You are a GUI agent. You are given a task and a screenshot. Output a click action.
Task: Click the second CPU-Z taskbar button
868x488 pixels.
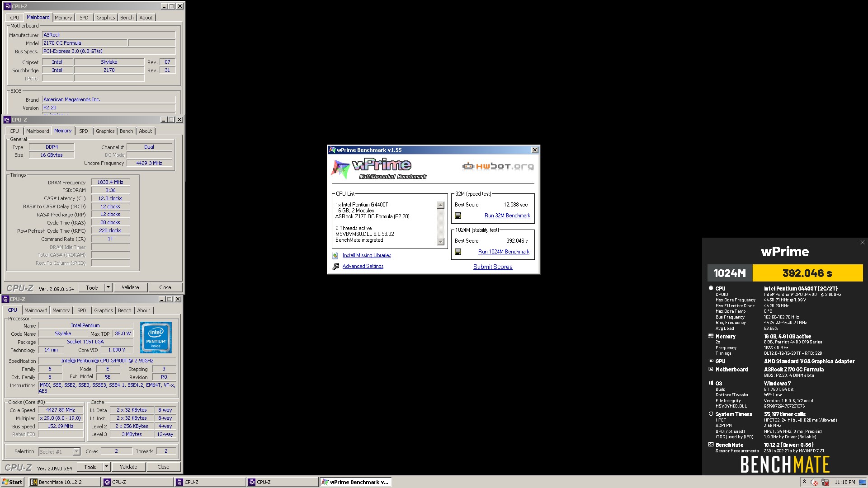click(210, 482)
